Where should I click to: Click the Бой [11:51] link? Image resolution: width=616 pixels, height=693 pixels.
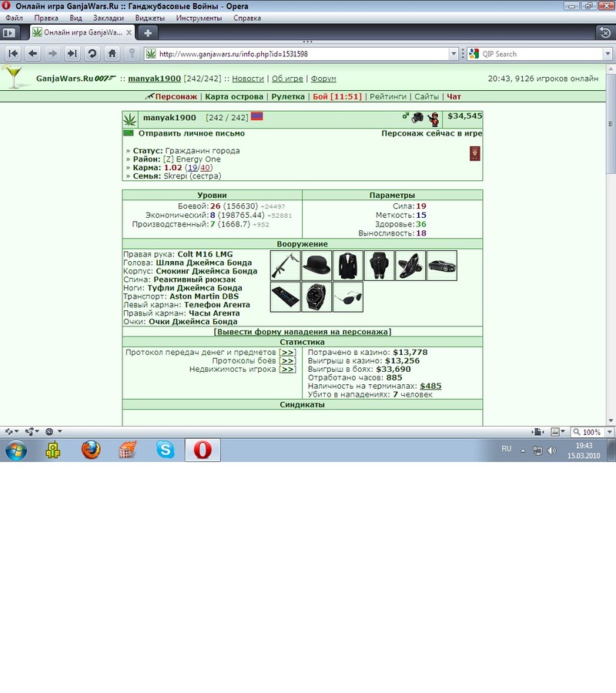[x=337, y=97]
